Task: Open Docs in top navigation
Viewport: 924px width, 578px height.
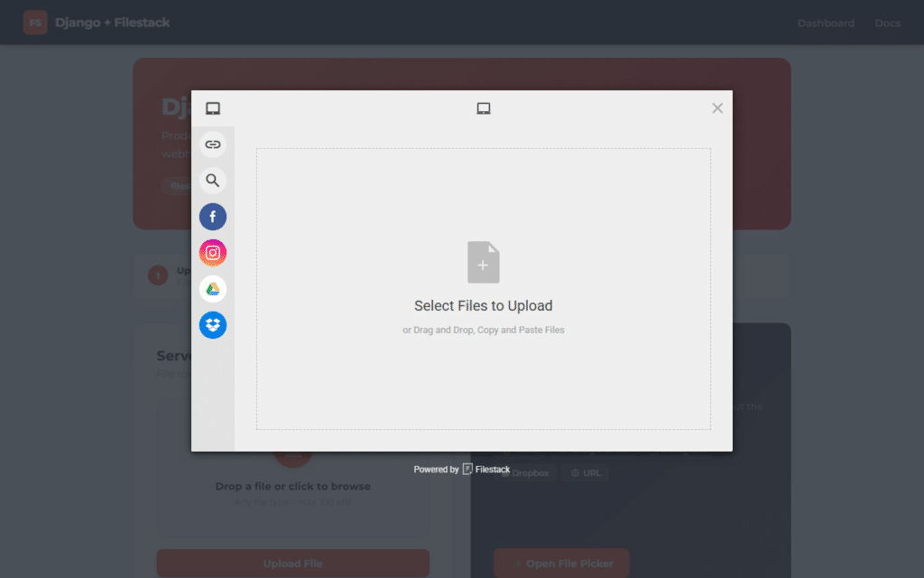Action: click(x=888, y=23)
